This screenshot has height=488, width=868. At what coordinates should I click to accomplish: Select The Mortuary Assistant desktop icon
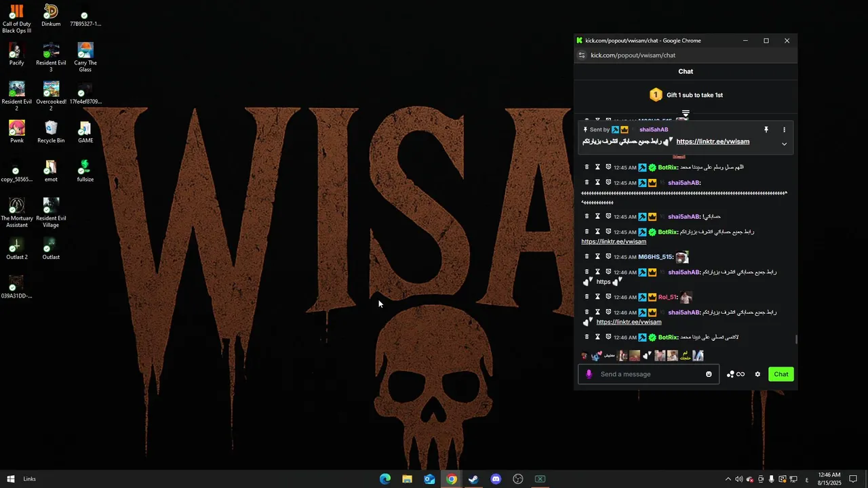tap(16, 212)
